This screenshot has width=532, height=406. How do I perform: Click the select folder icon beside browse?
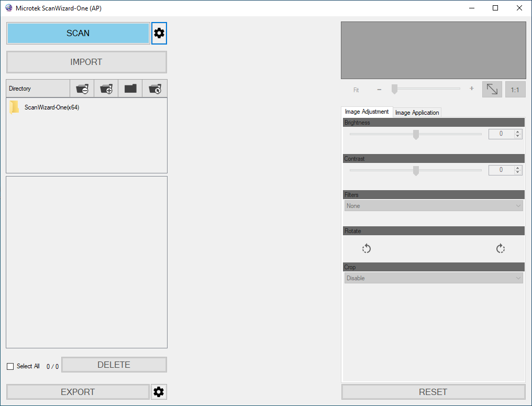[154, 89]
